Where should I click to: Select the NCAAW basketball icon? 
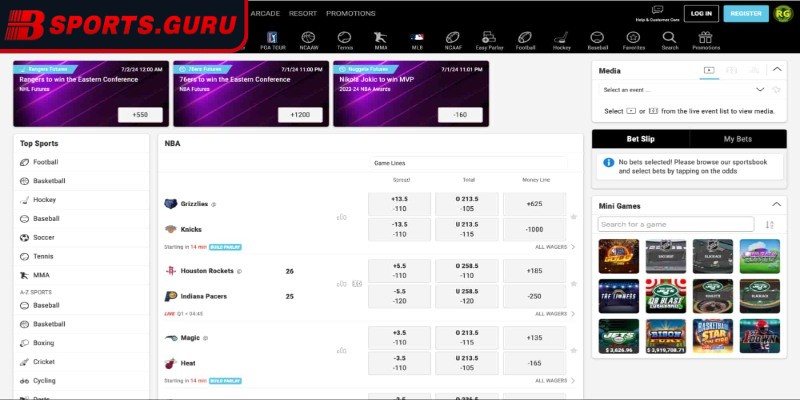pyautogui.click(x=308, y=41)
